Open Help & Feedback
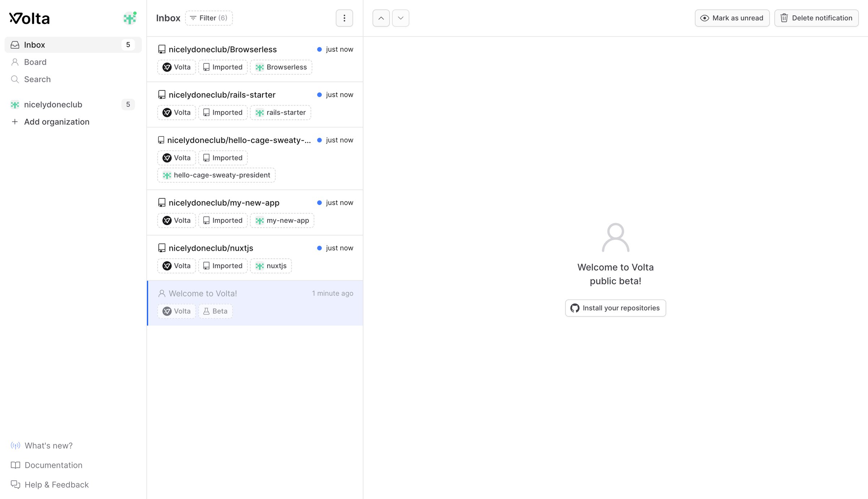 [50, 485]
